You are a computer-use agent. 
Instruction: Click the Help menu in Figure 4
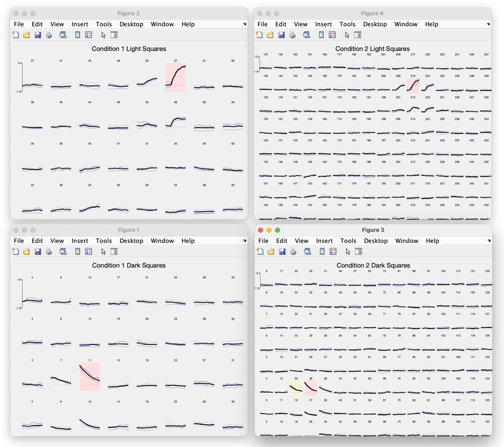click(x=431, y=24)
